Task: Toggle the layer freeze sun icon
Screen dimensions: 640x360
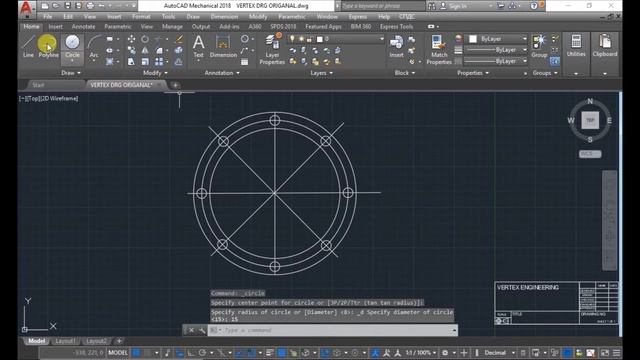Action: coord(301,39)
